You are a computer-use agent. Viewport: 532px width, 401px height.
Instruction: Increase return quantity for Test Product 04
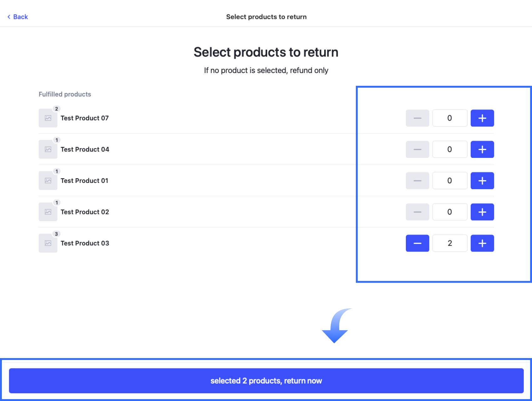pyautogui.click(x=482, y=149)
